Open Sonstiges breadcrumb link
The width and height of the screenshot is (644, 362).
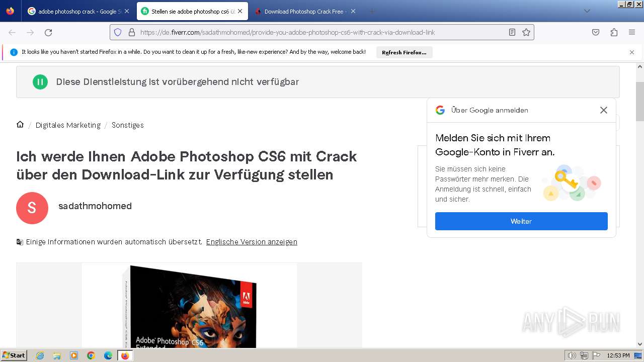click(x=128, y=125)
